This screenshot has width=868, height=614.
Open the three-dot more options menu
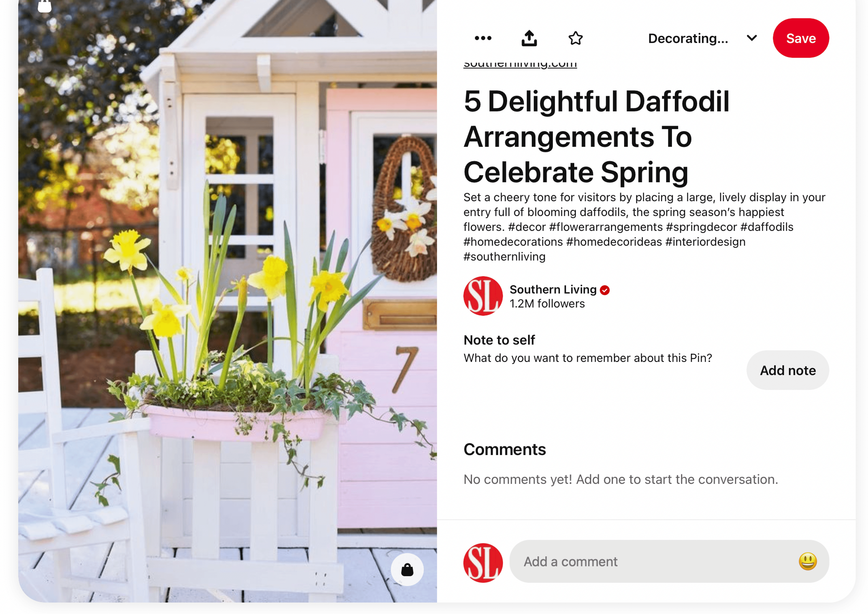pos(483,38)
